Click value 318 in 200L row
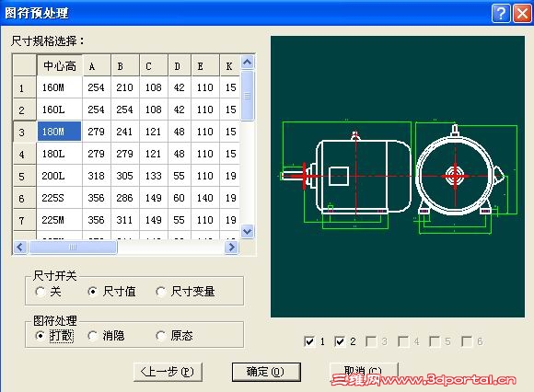 pyautogui.click(x=97, y=176)
